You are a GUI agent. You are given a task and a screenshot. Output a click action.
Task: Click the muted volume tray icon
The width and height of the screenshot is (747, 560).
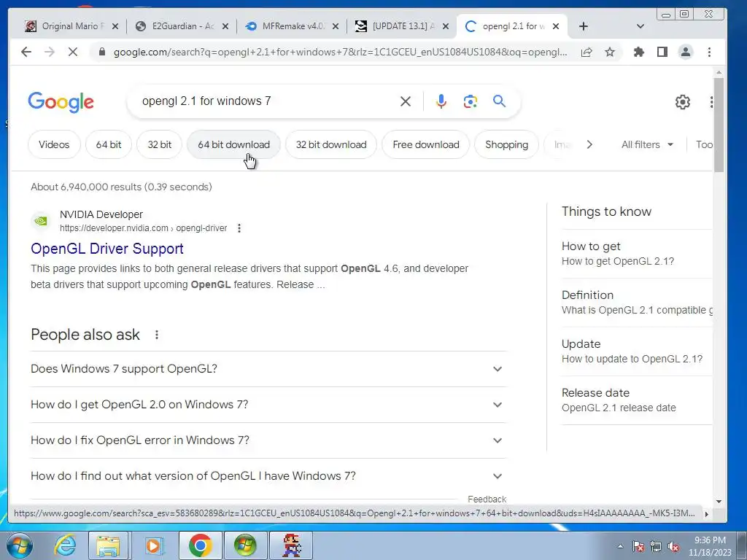pos(673,547)
